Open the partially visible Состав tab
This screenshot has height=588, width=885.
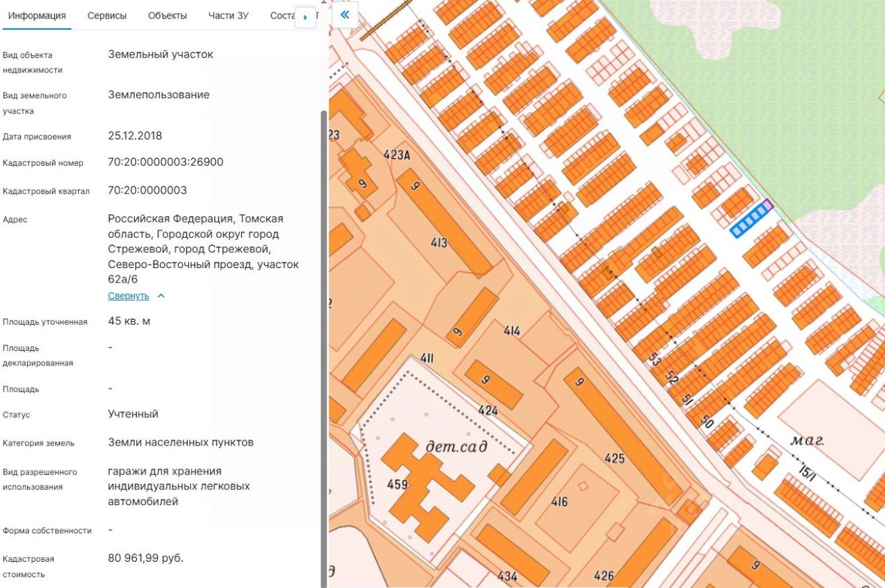282,15
